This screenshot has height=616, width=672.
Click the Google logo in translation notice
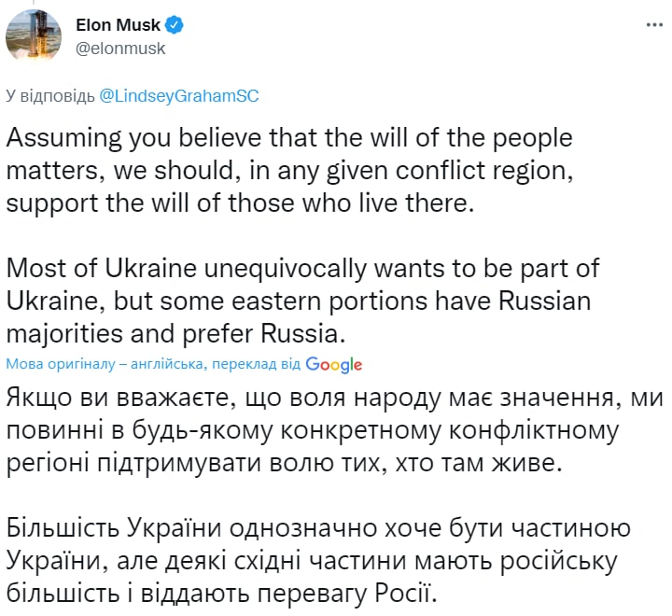tap(333, 365)
